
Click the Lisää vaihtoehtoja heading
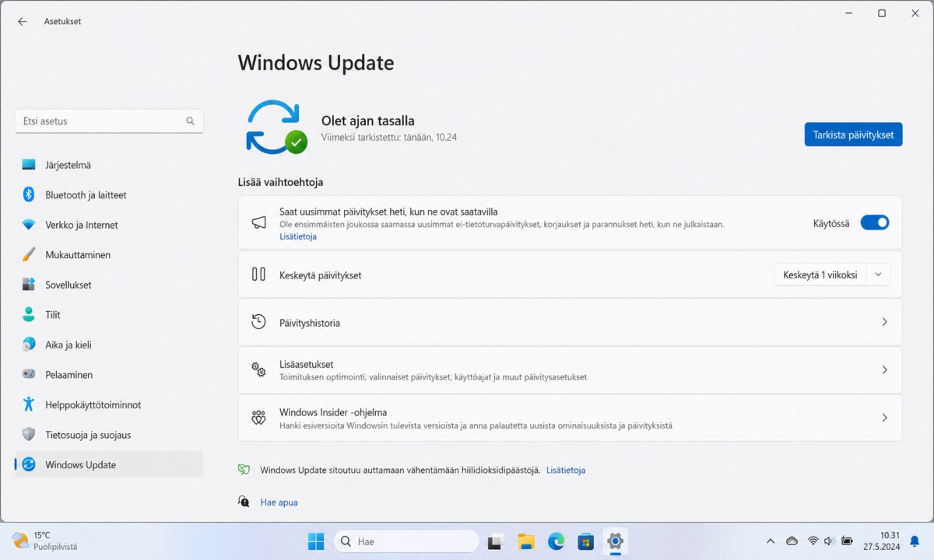(280, 182)
